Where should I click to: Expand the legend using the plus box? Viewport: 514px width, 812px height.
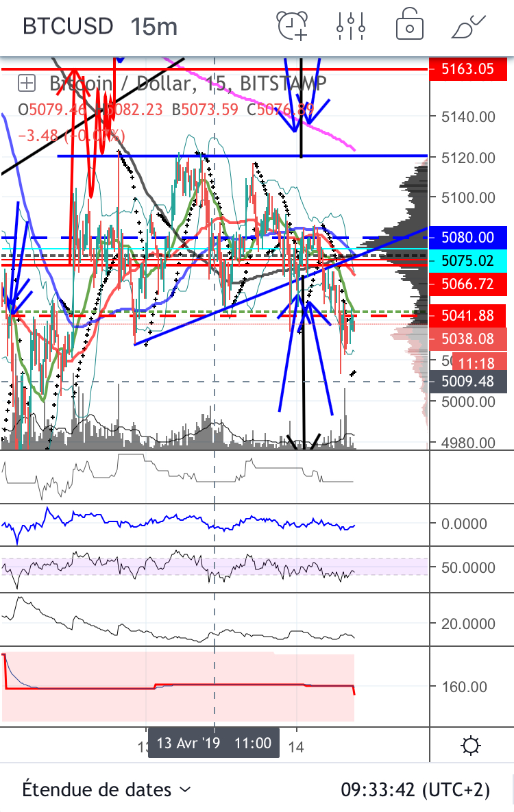(27, 84)
